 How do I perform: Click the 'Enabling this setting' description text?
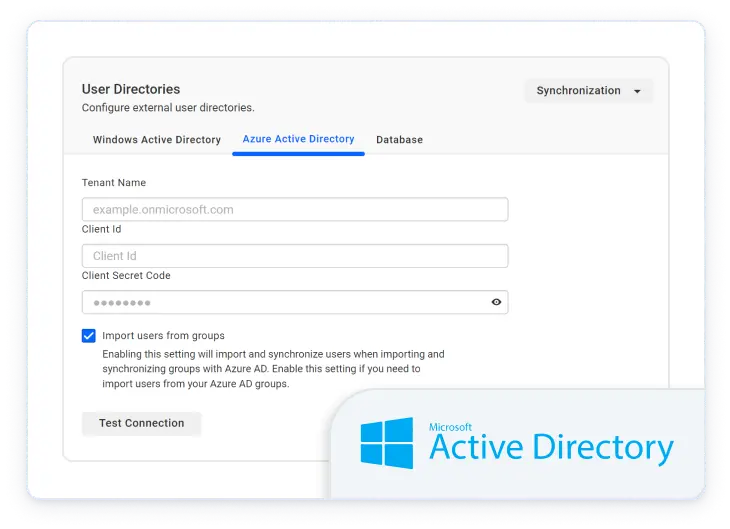pyautogui.click(x=273, y=369)
